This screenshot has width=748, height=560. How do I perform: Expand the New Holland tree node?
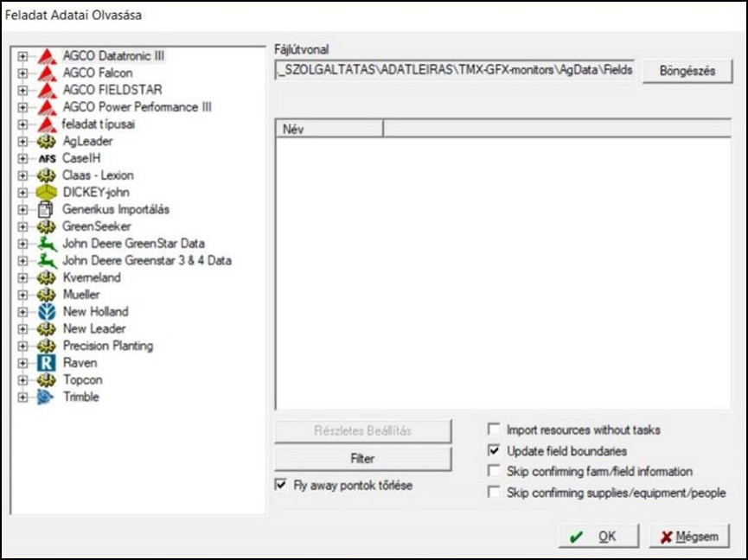[22, 312]
